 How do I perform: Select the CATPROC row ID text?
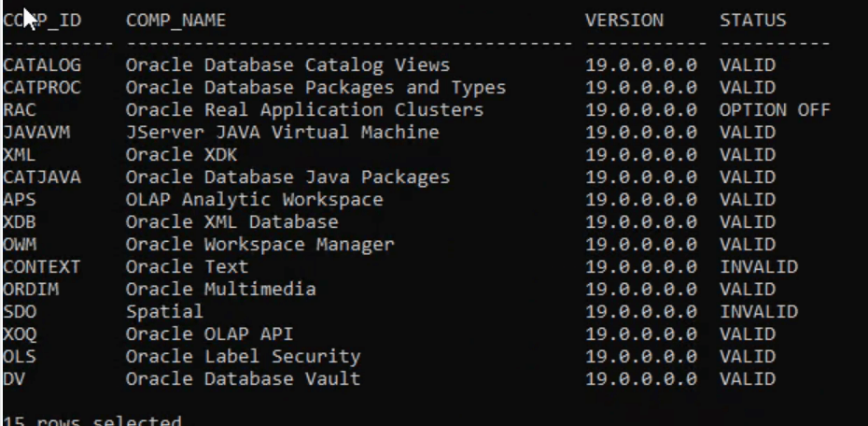tap(42, 88)
